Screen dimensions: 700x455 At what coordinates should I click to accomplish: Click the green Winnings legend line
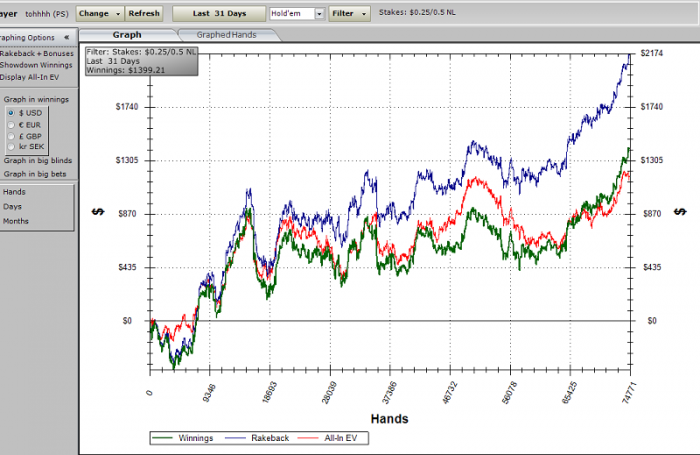tap(162, 438)
